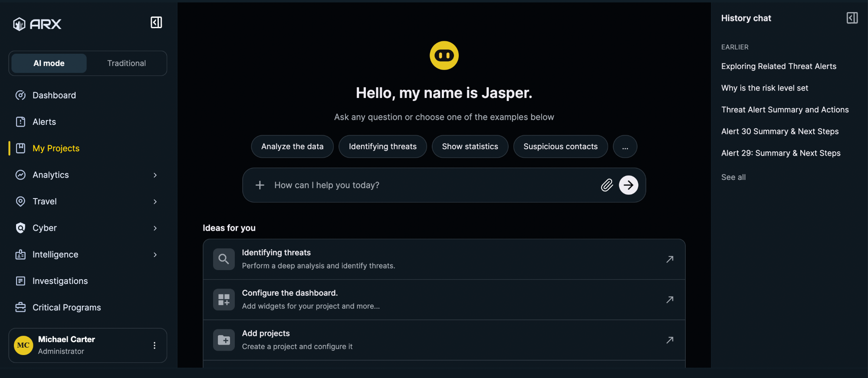
Task: Expand the Analytics submenu chevron
Action: click(155, 175)
